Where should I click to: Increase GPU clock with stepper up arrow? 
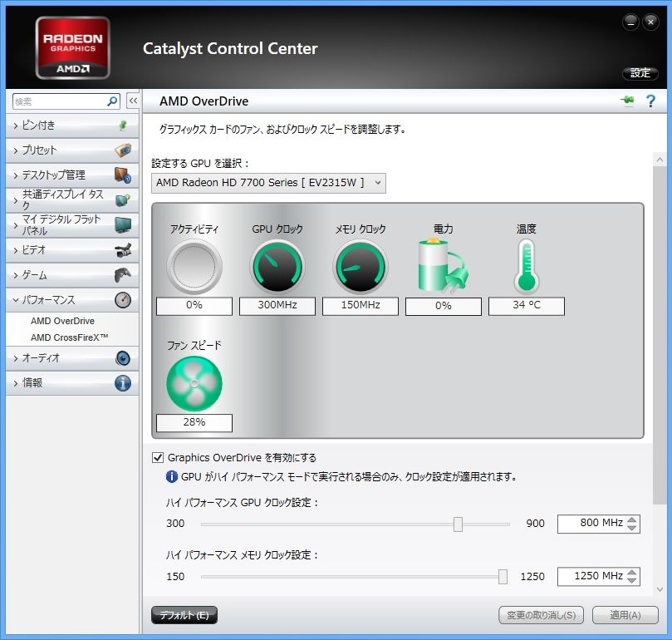pyautogui.click(x=632, y=519)
